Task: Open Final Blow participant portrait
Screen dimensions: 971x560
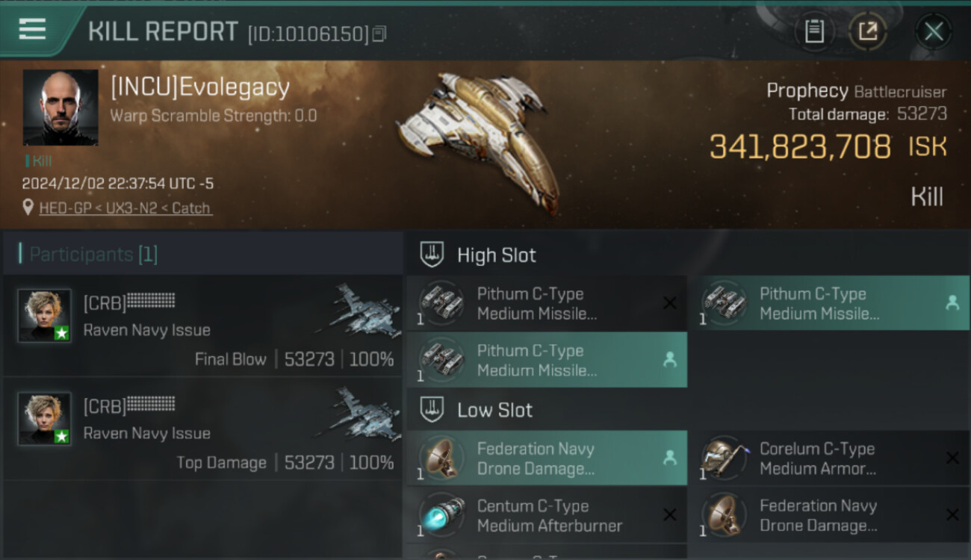Action: coord(45,316)
